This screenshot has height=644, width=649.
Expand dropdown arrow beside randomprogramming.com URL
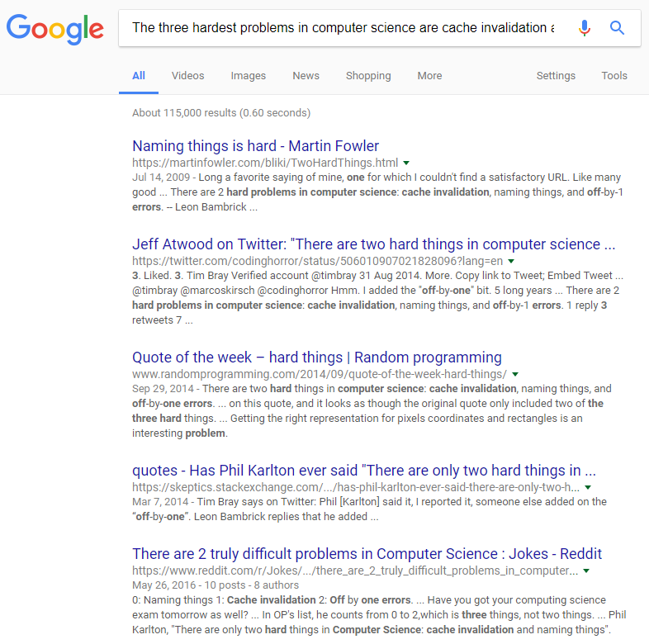pyautogui.click(x=515, y=374)
